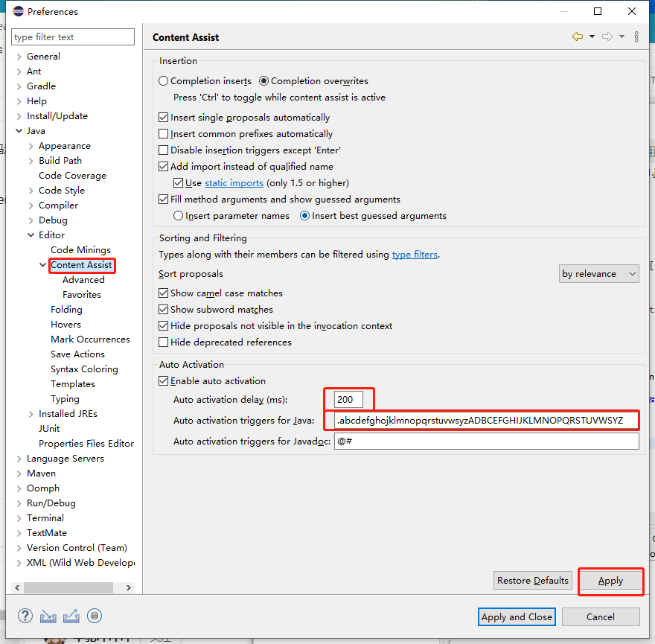This screenshot has height=644, width=655.
Task: Click tree horizontal scrollbar right arrow
Action: click(129, 587)
